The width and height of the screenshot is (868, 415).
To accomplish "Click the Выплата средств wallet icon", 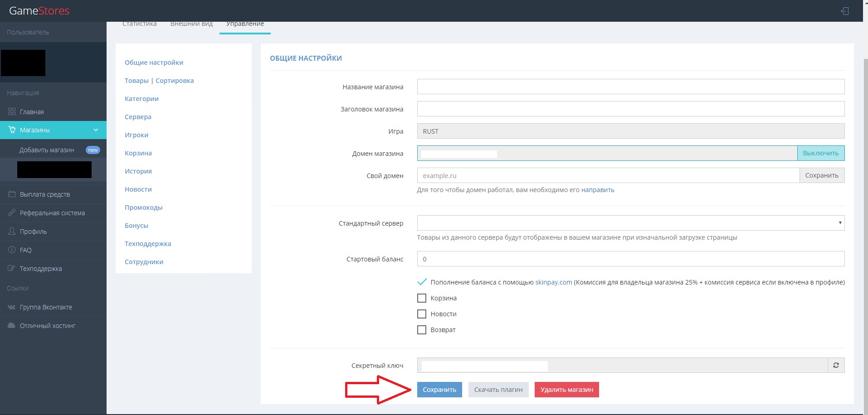I will coord(12,194).
